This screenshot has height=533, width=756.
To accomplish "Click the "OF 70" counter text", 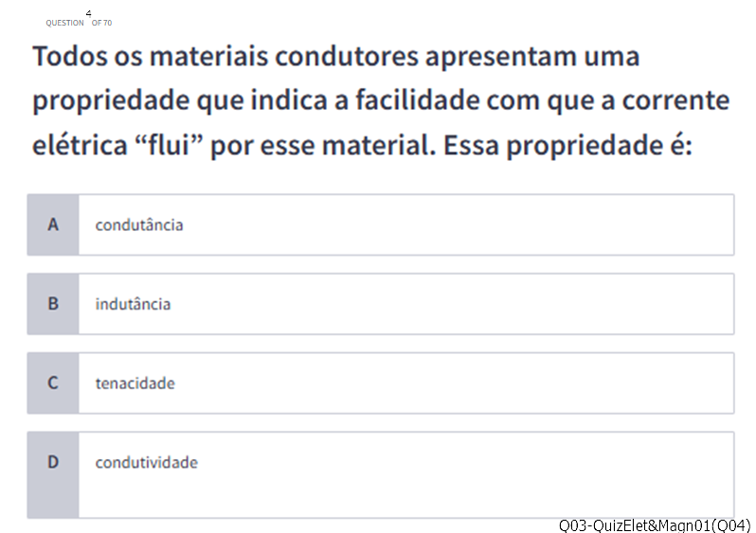I will pyautogui.click(x=101, y=23).
